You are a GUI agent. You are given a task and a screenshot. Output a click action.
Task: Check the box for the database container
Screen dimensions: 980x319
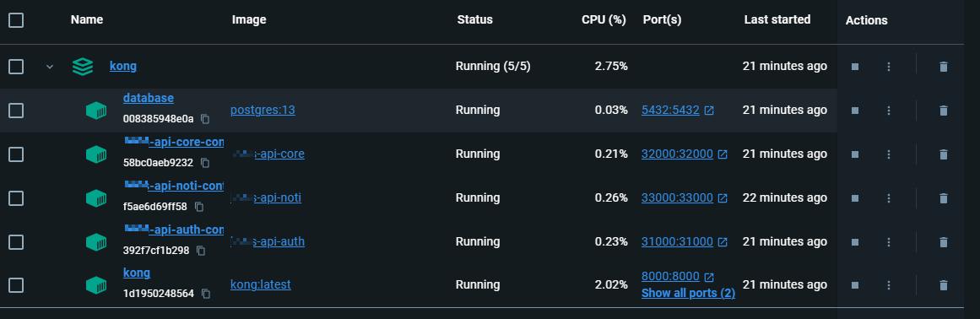tap(16, 111)
